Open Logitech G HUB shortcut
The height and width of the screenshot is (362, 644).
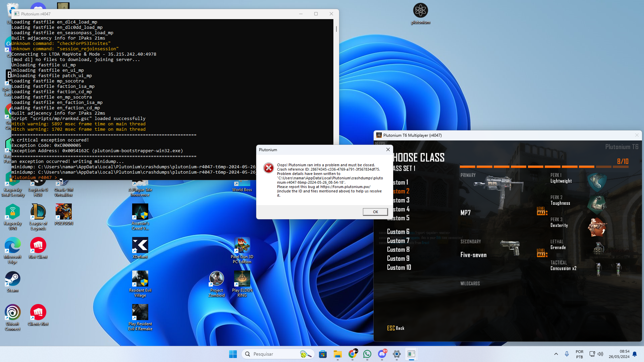pos(38,189)
